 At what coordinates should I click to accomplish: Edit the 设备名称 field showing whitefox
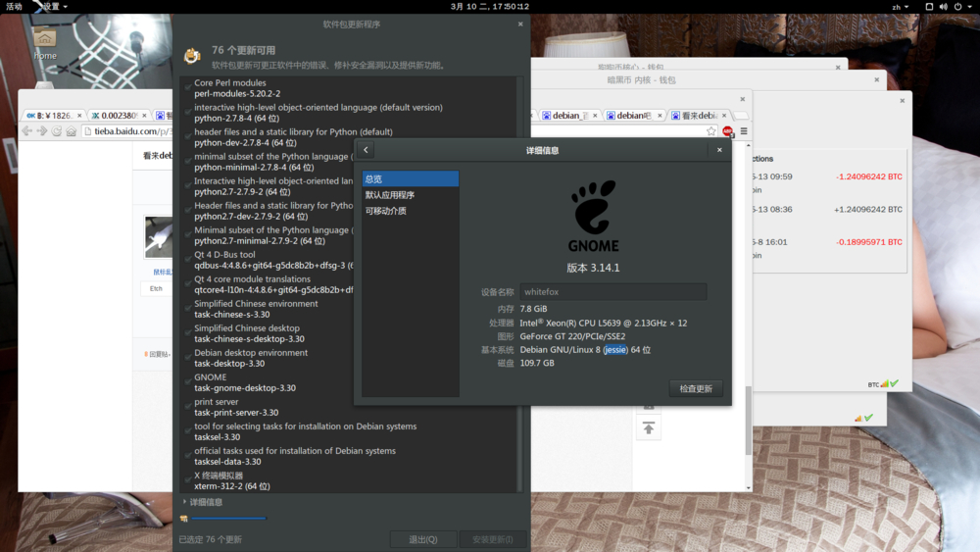click(613, 292)
